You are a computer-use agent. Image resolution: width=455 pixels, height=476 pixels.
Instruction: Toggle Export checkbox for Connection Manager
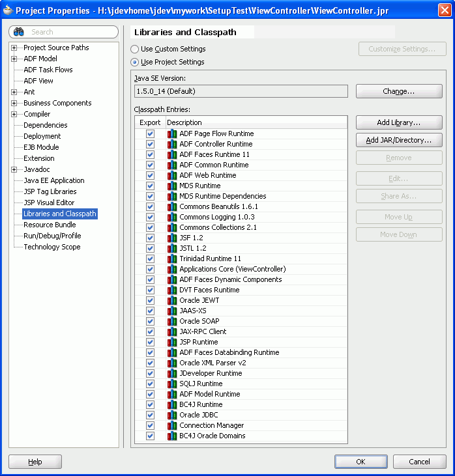(x=150, y=425)
